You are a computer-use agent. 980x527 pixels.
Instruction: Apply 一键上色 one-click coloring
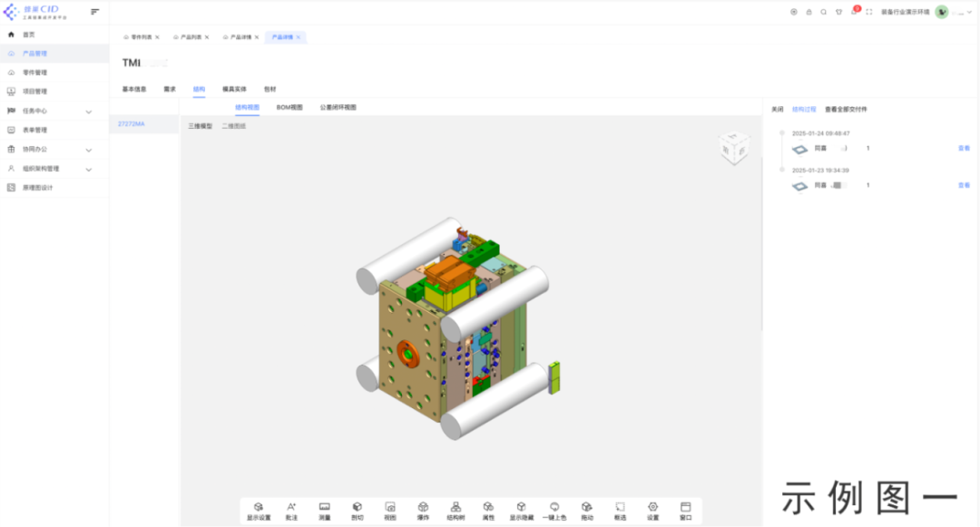554,511
